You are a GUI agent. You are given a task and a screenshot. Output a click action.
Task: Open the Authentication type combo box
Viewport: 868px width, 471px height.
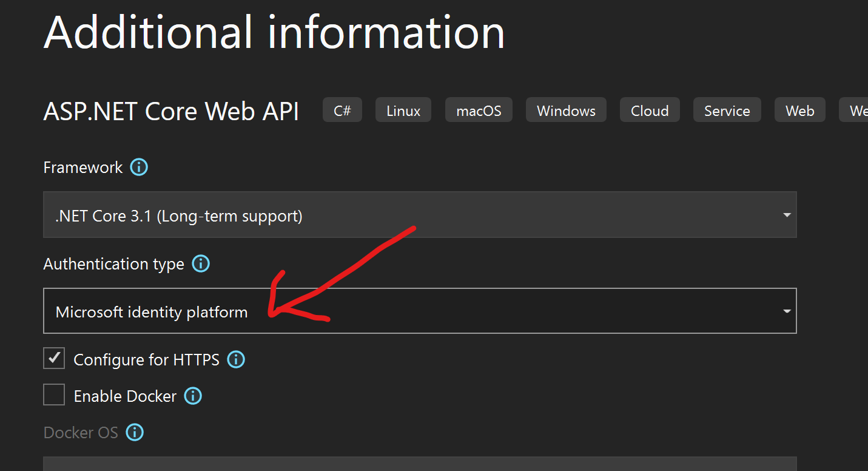420,311
